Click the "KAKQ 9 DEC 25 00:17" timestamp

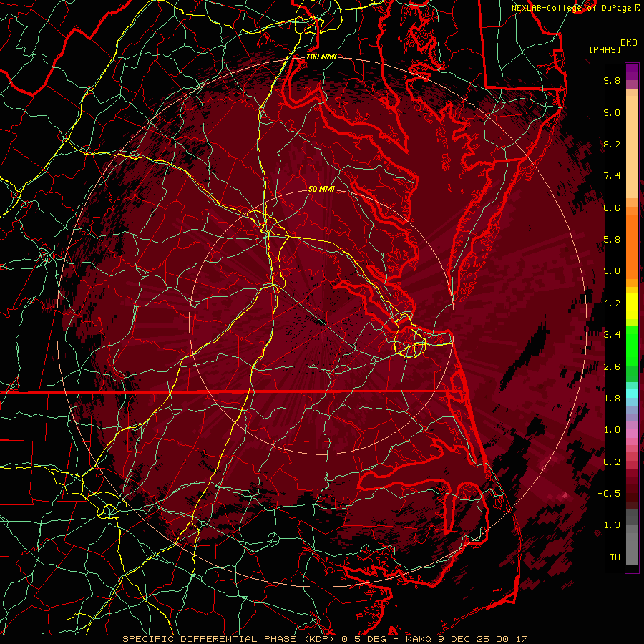[x=467, y=639]
